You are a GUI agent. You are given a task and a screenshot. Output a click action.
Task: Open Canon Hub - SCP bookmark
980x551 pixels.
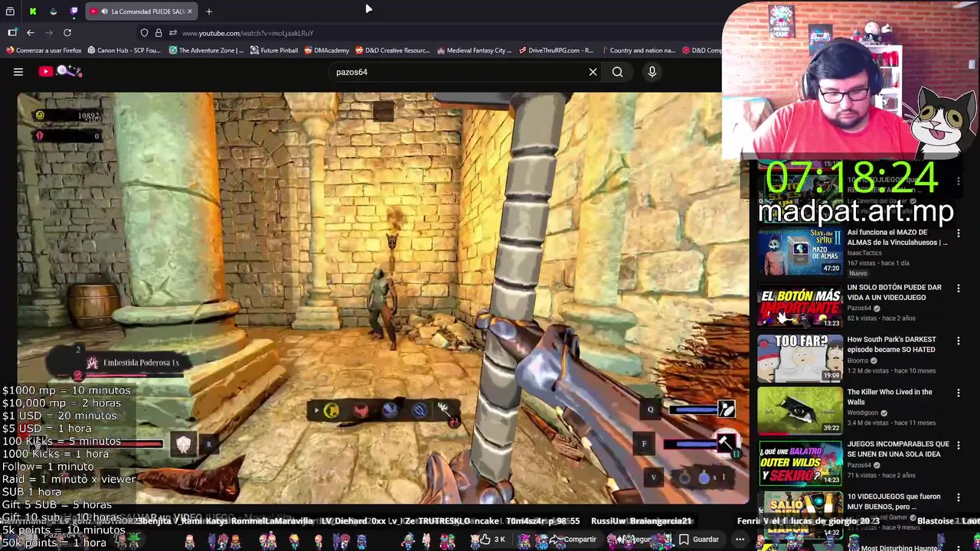click(x=124, y=51)
